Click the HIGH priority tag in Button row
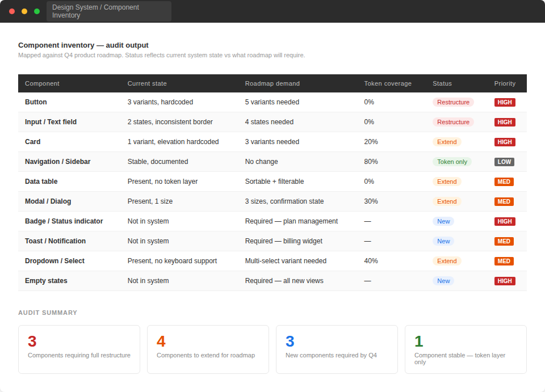The image size is (545, 392). pos(505,102)
